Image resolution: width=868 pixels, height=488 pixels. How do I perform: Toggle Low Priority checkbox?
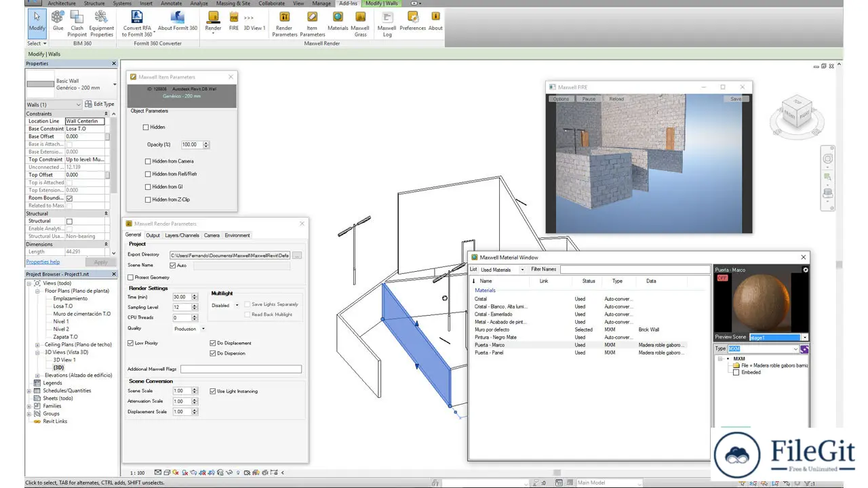tap(130, 343)
